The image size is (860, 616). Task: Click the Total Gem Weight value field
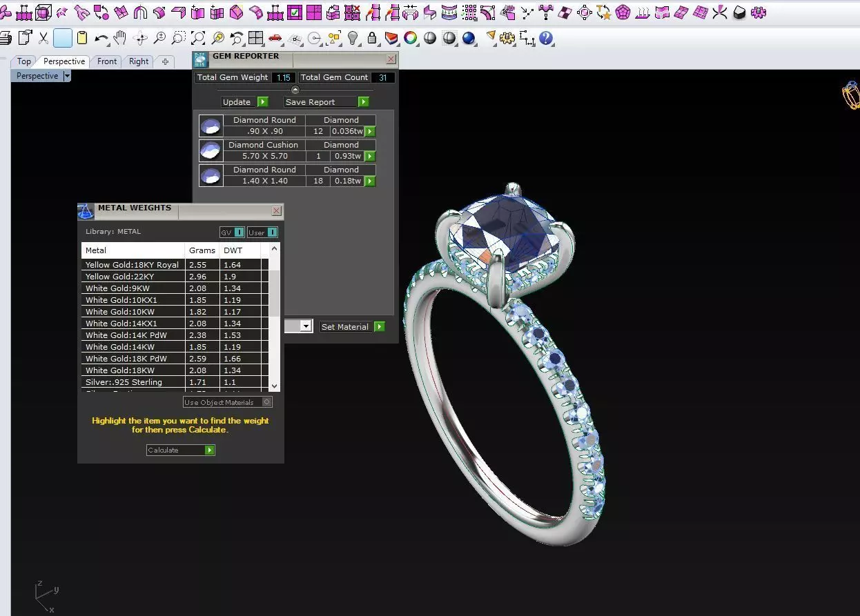(284, 77)
